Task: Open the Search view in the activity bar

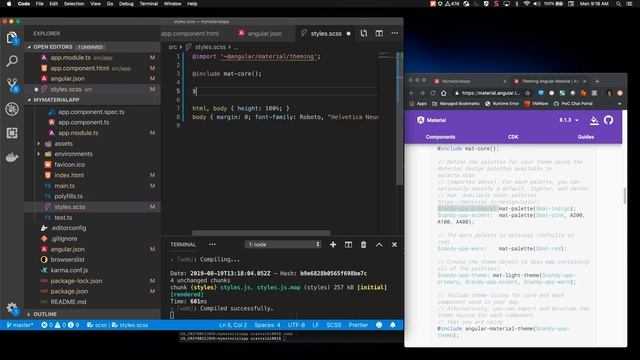Action: (x=12, y=61)
